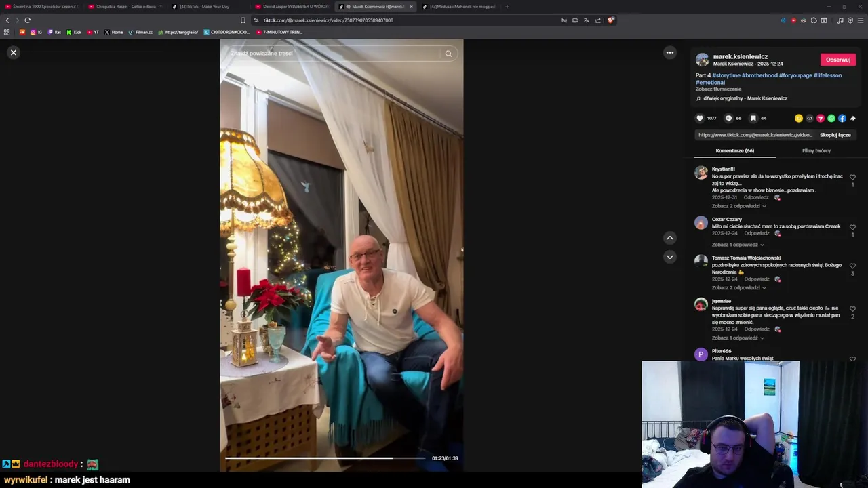Expand the 1 reply under 'Naprawdę super się pana ogląda' comment
The image size is (868, 488).
[x=738, y=338]
